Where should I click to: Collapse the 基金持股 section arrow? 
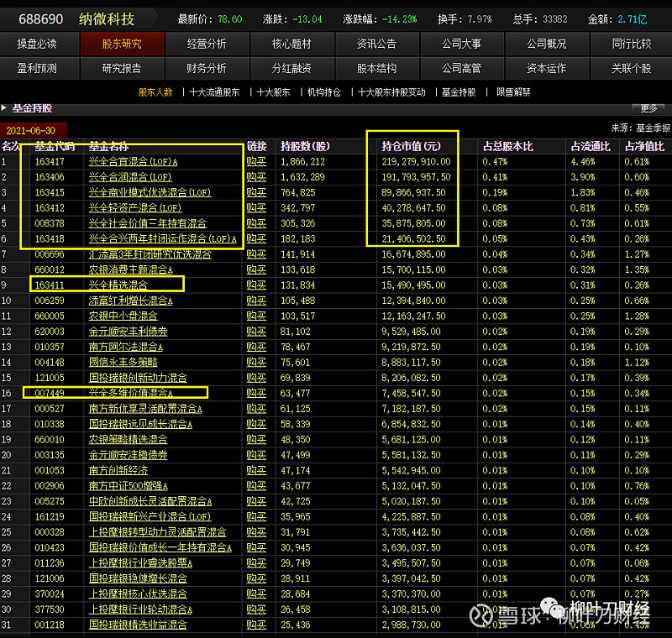click(4, 108)
